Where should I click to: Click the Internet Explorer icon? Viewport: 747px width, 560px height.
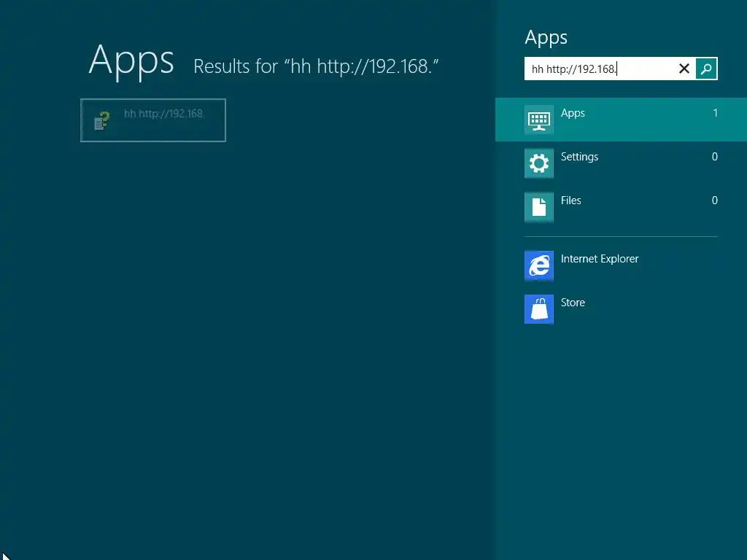539,265
